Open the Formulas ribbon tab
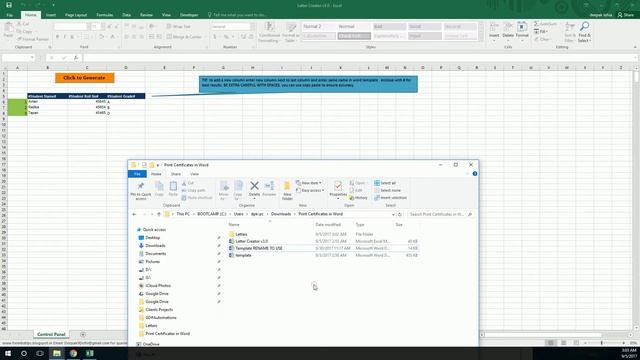This screenshot has width=640, height=360. [104, 15]
